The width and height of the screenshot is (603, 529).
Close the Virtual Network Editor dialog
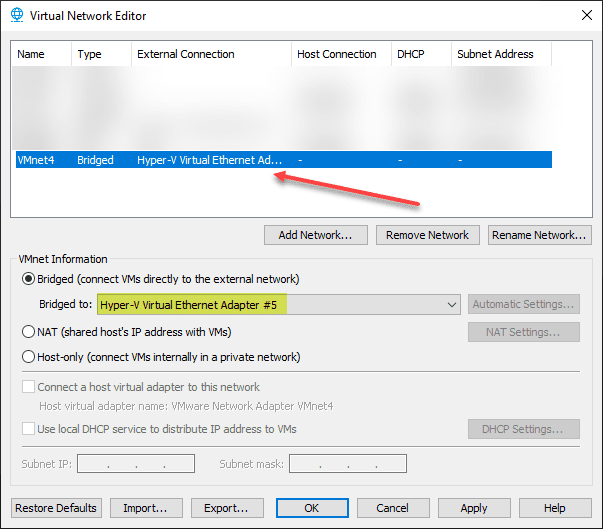pyautogui.click(x=586, y=15)
